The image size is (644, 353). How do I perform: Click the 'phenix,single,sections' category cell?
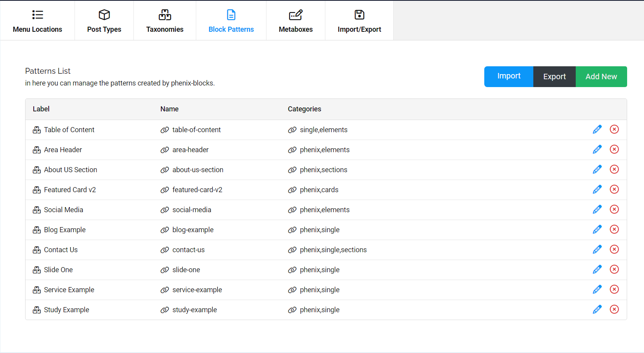click(x=333, y=250)
